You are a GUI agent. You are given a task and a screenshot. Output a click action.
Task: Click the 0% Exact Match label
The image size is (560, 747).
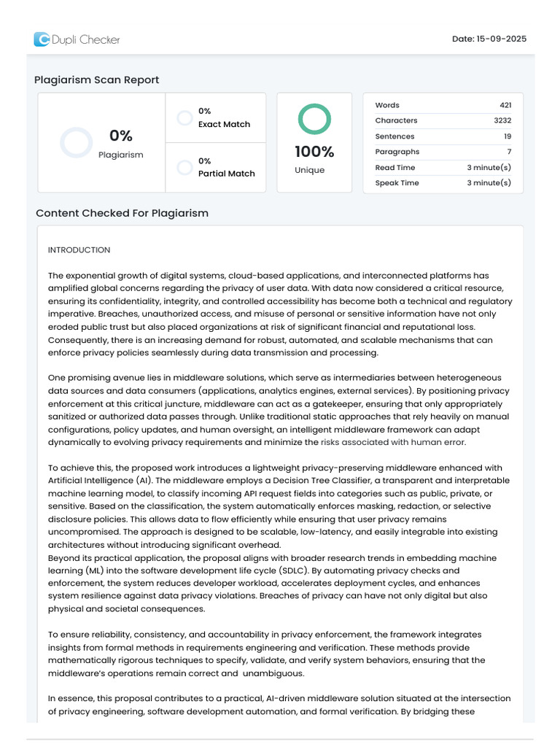coord(224,117)
